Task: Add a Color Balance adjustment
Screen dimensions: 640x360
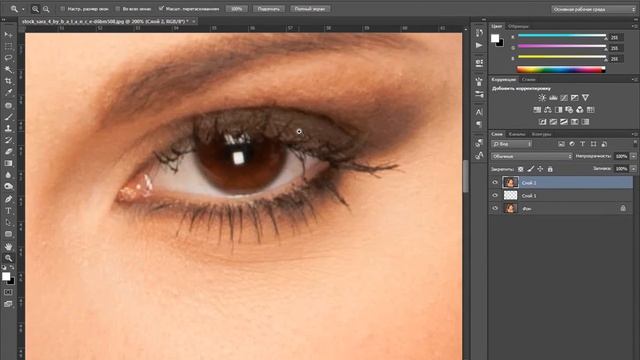Action: (x=548, y=110)
